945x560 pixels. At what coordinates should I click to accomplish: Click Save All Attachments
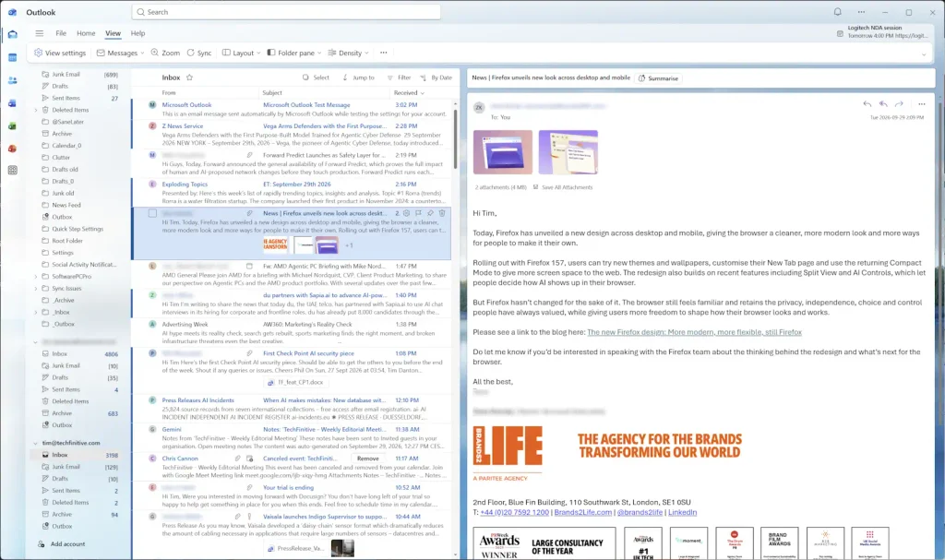click(563, 187)
